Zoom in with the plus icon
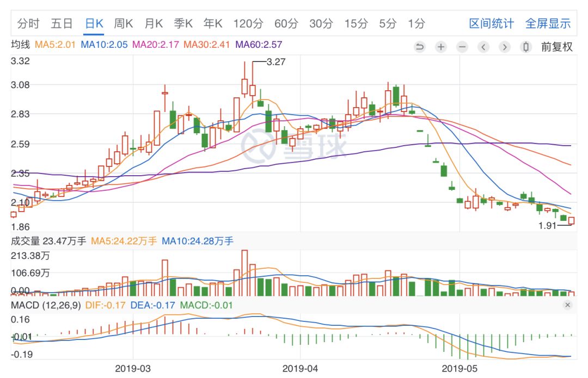588x378 pixels. pos(441,47)
